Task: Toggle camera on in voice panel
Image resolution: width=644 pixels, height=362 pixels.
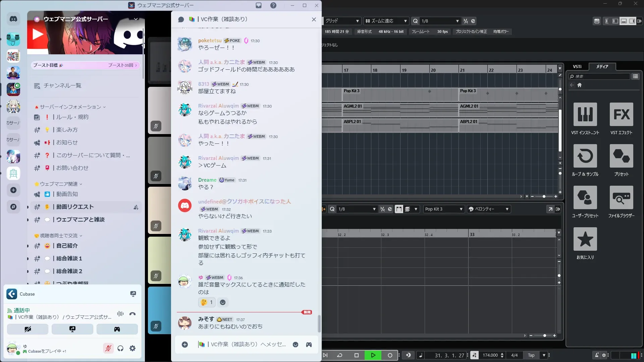Action: tap(28, 329)
